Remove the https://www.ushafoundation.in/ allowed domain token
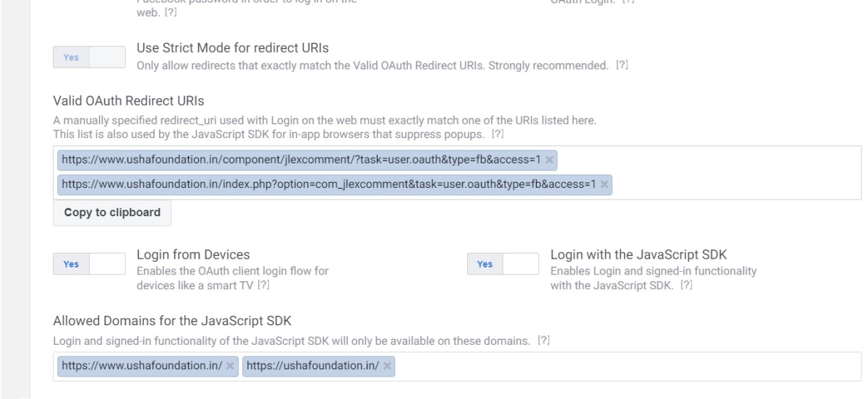The image size is (868, 399). coord(231,366)
